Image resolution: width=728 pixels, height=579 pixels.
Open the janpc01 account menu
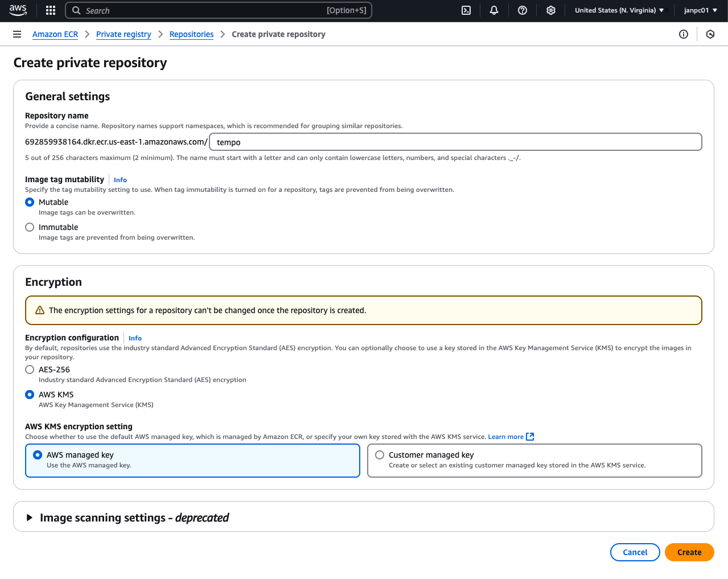(x=701, y=10)
